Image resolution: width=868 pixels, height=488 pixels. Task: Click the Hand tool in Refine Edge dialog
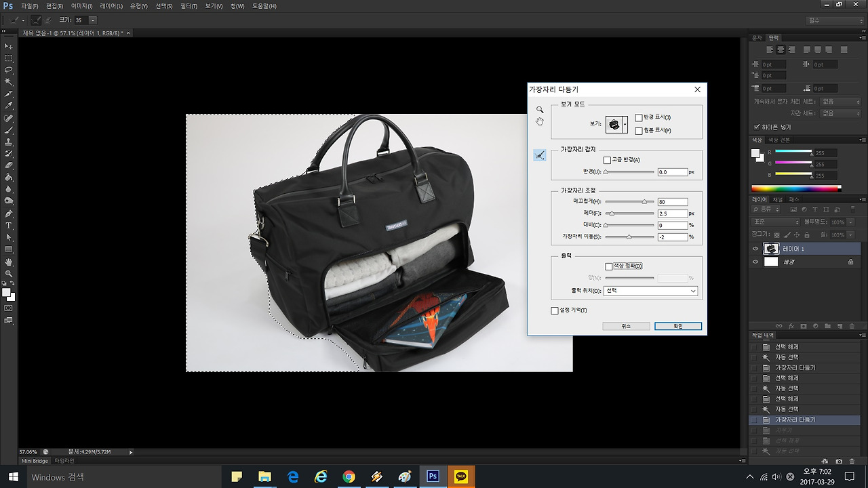coord(540,121)
